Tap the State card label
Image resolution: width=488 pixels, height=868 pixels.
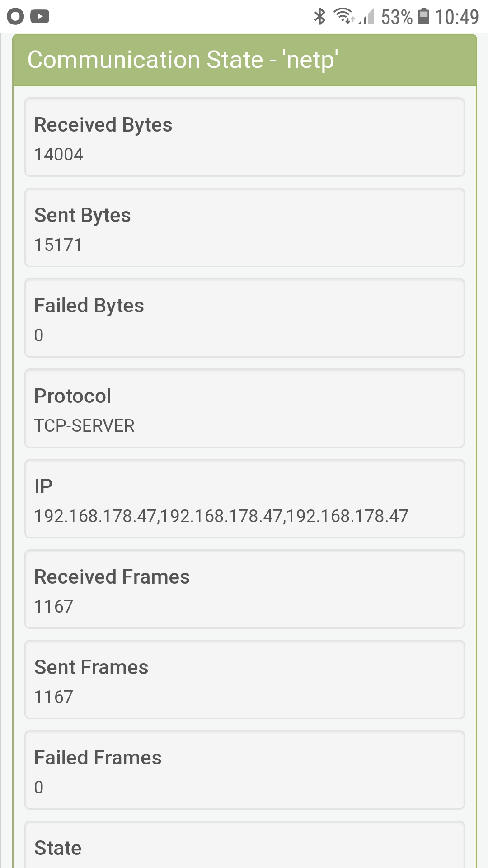(58, 848)
